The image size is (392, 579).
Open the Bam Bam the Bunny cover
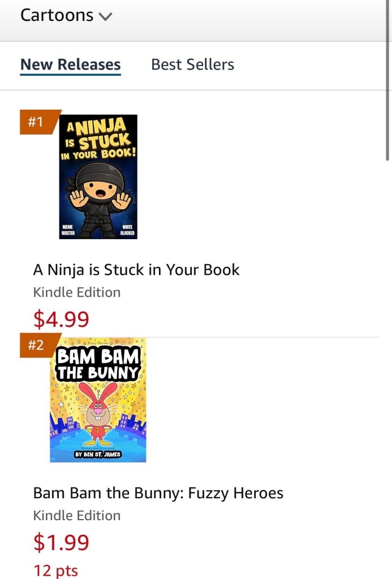[x=98, y=400]
